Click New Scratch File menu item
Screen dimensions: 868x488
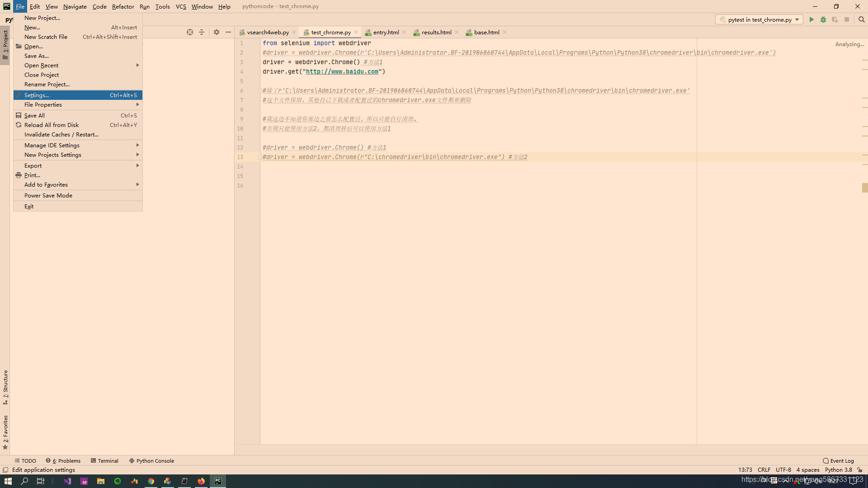[78, 37]
